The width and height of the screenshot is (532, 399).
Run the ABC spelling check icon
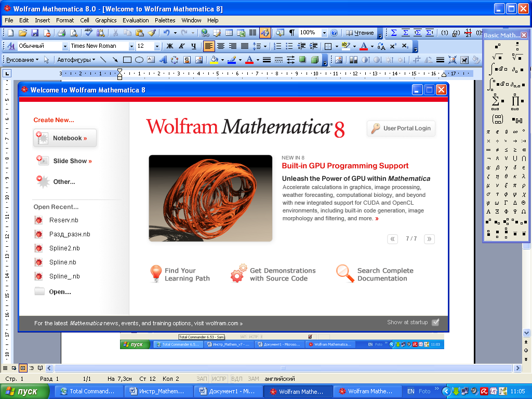(x=88, y=33)
